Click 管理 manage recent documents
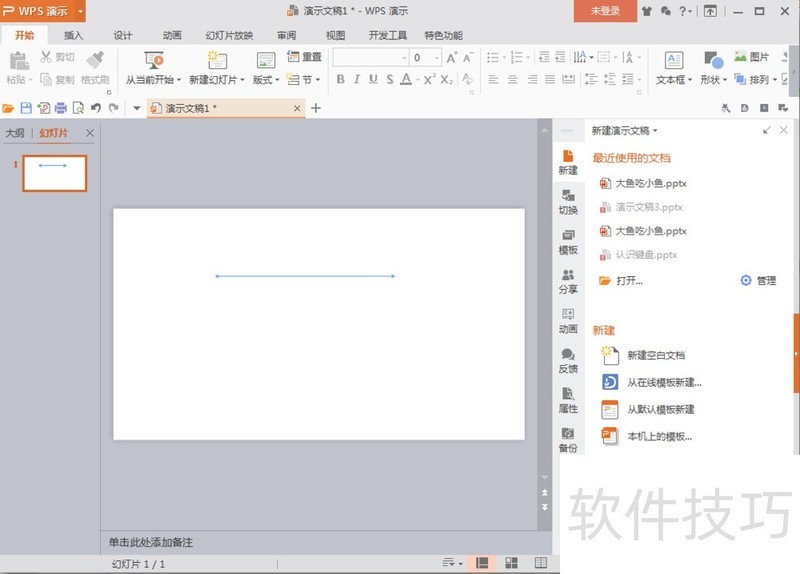Viewport: 800px width, 574px height. tap(758, 280)
